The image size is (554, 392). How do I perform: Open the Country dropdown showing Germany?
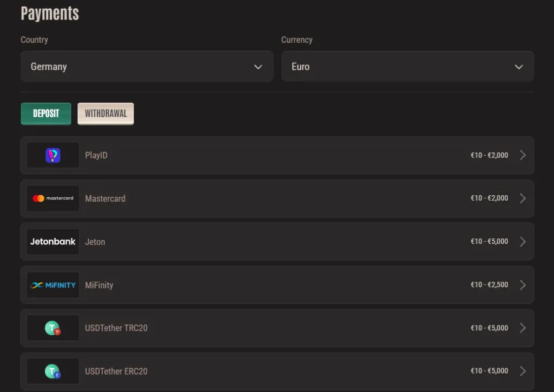(147, 67)
